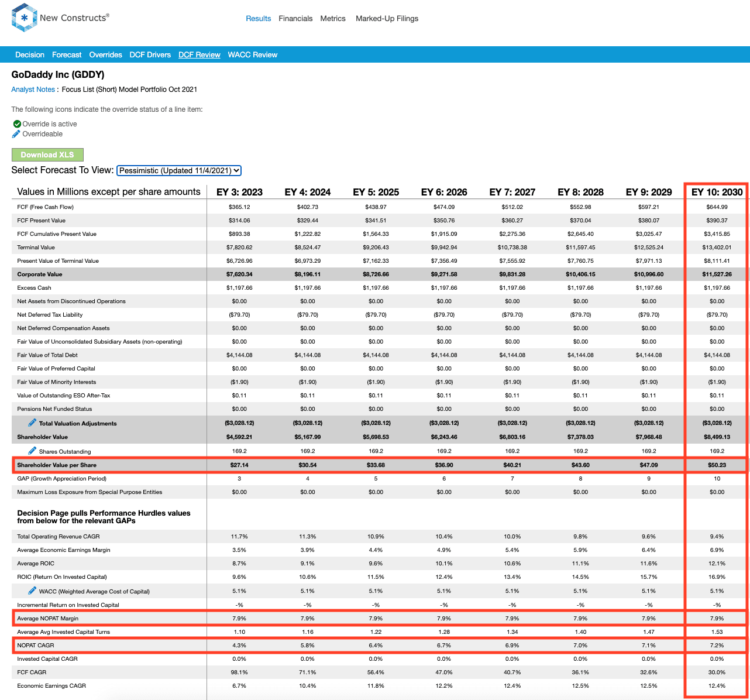Click the Average Avg Invested Capital Turns label
The height and width of the screenshot is (700, 750).
click(x=64, y=632)
